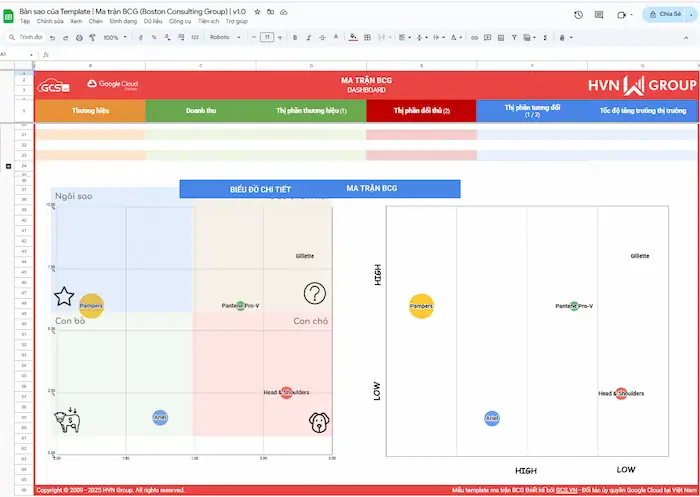Click the Undo arrow in toolbar
Viewport: 700px width, 497px height.
(52, 37)
